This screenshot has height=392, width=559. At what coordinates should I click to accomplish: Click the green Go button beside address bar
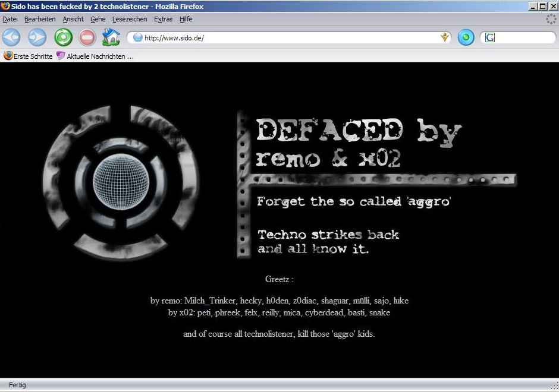point(466,37)
